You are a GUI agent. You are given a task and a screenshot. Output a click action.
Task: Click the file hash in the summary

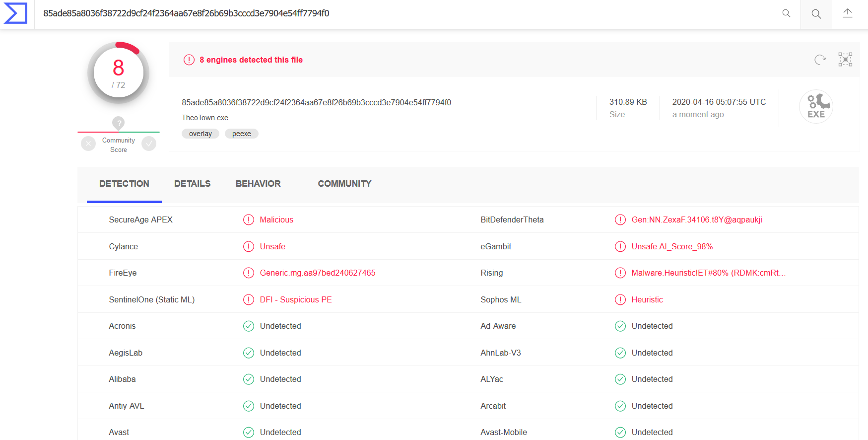[x=316, y=102]
